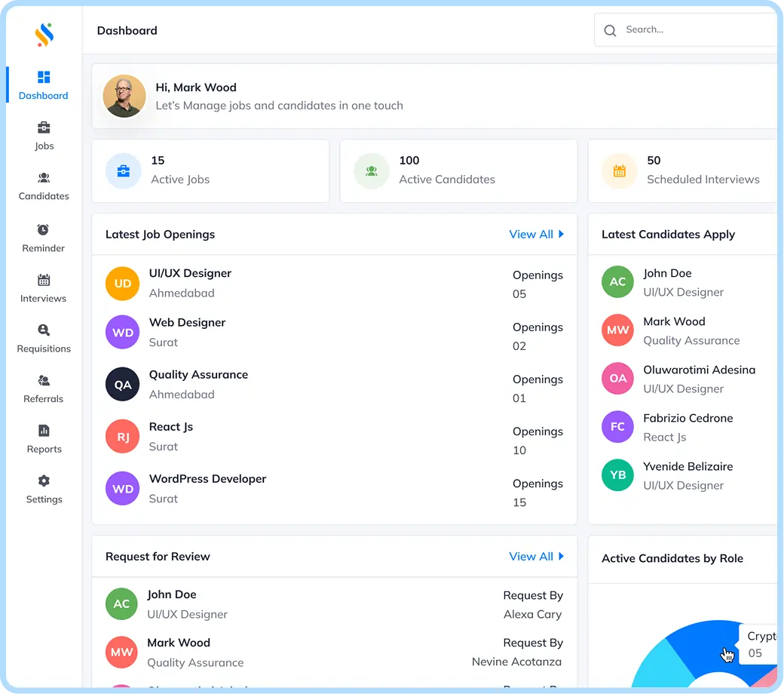784x694 pixels.
Task: Open the Interviews calendar icon
Action: (x=44, y=280)
